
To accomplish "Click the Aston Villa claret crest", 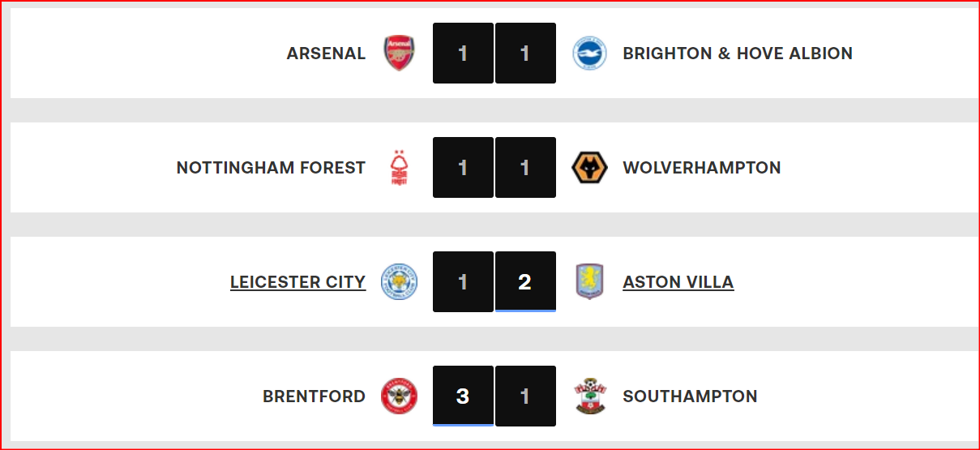I will 589,282.
